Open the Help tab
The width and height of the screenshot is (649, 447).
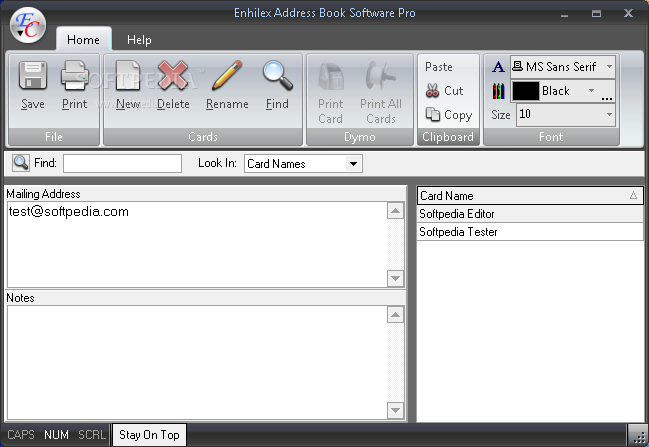[139, 40]
